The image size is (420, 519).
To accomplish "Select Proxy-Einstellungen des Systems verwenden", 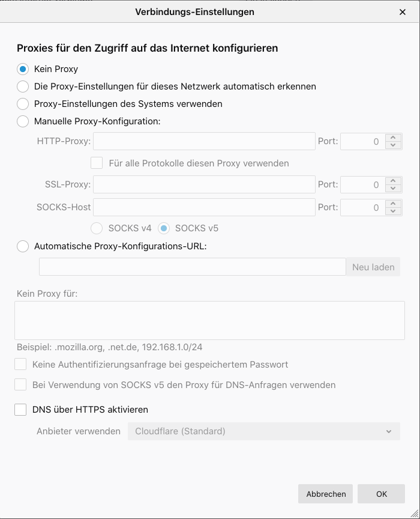I will click(x=23, y=104).
